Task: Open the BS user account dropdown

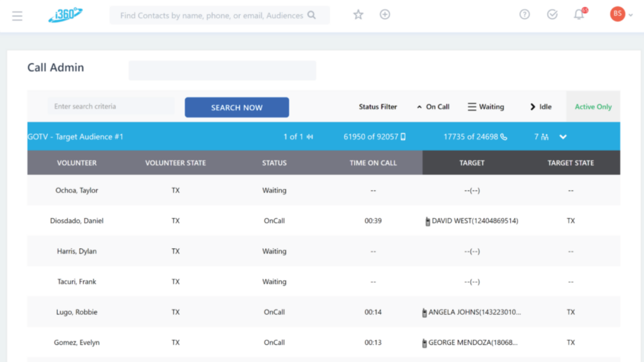Action: 621,14
